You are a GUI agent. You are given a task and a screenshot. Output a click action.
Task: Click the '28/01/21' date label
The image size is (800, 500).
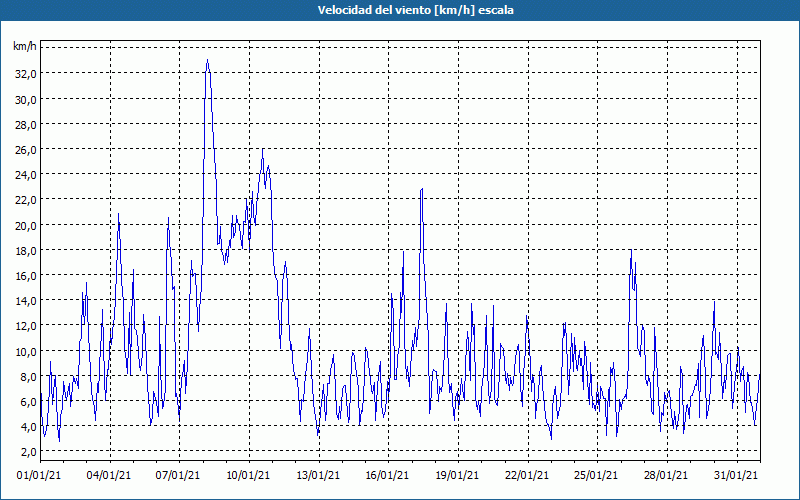[x=666, y=476]
